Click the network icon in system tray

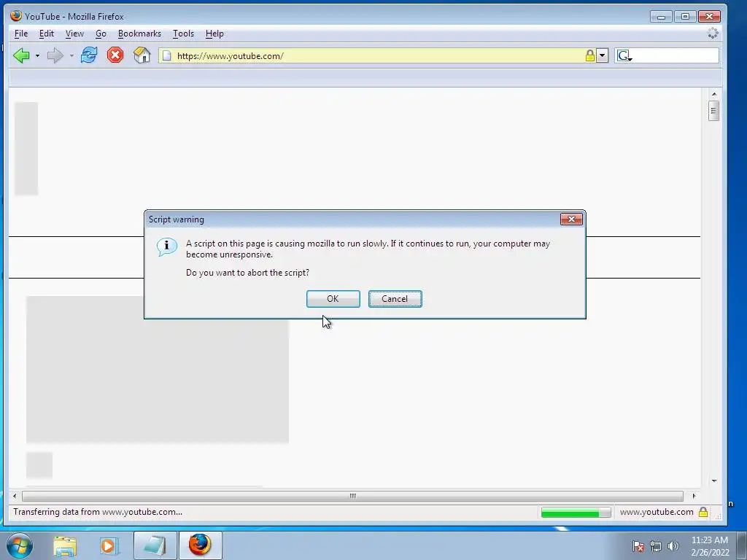tap(656, 546)
